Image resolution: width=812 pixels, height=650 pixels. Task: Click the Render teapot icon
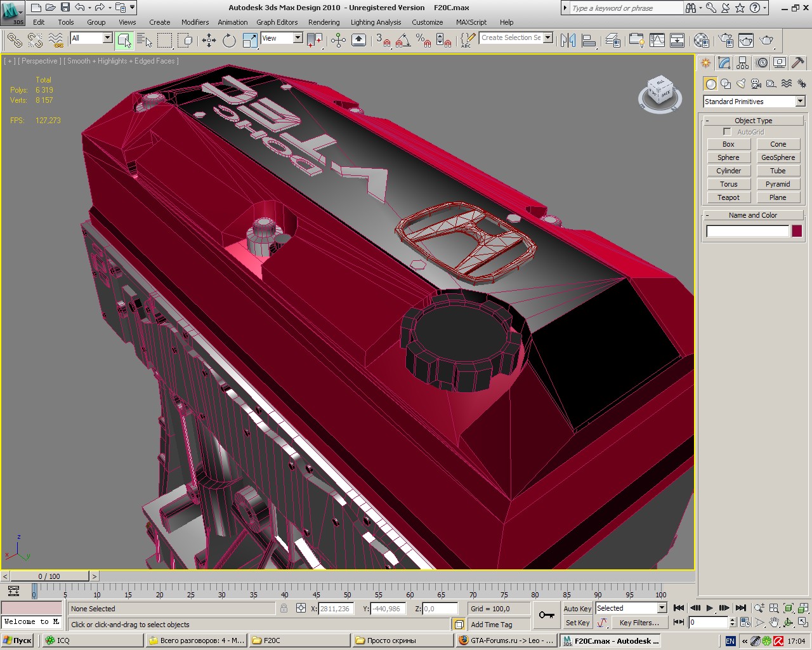(x=767, y=41)
